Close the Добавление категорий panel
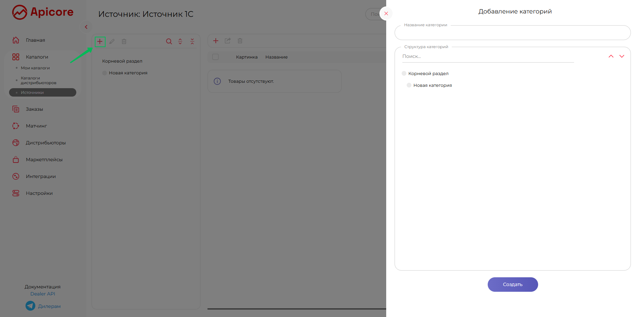The image size is (644, 317). tap(386, 13)
